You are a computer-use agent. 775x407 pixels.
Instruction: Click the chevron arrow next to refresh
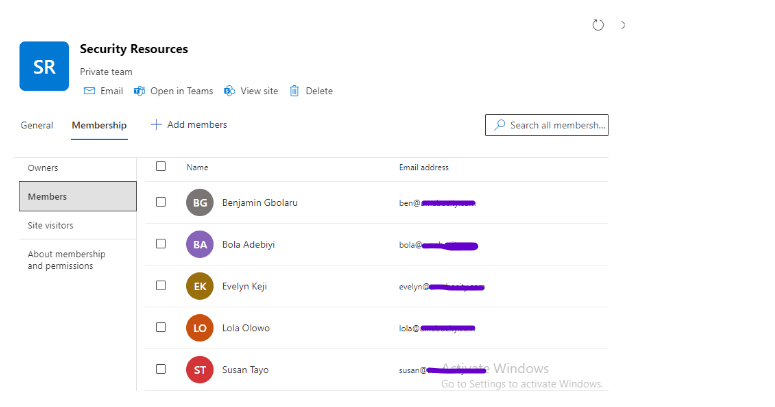(623, 25)
